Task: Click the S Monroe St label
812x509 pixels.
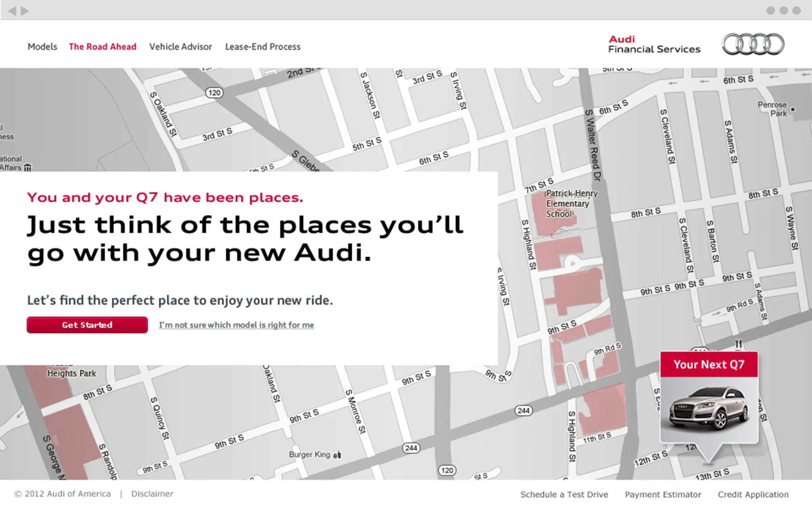Action: 356,412
